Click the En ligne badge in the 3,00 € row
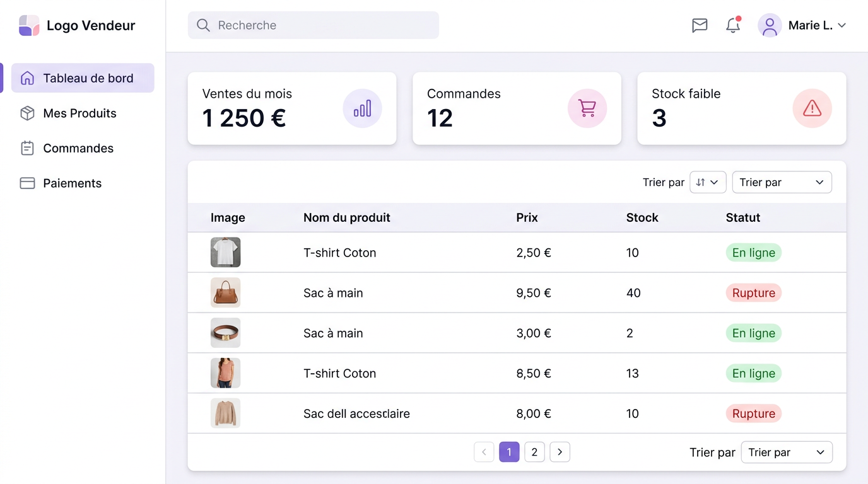The image size is (868, 484). tap(754, 333)
